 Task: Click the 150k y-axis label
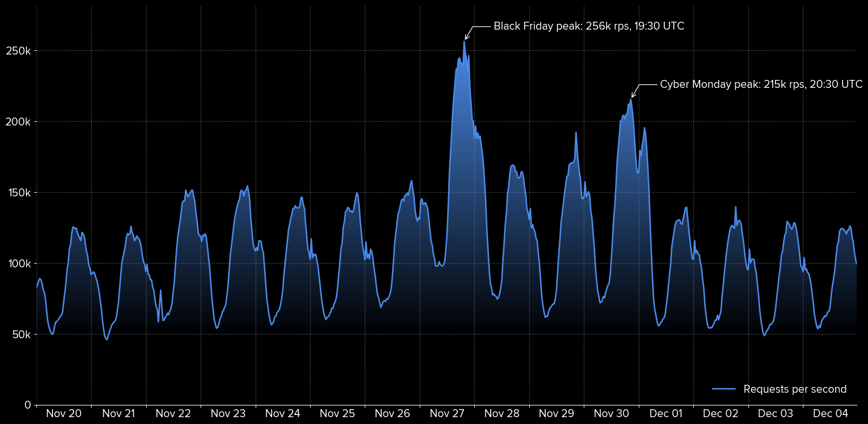point(18,193)
